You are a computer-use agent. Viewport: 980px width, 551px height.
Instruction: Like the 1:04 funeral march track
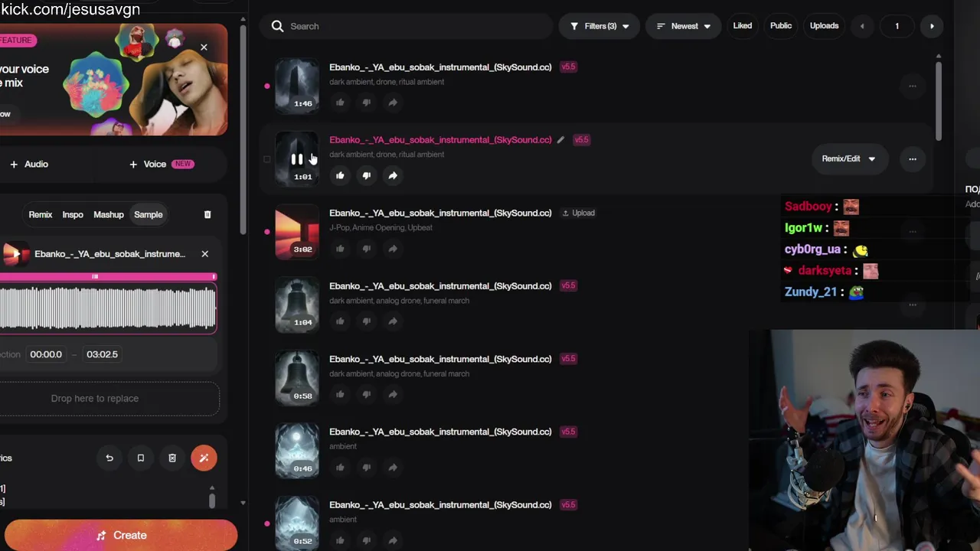pos(340,321)
